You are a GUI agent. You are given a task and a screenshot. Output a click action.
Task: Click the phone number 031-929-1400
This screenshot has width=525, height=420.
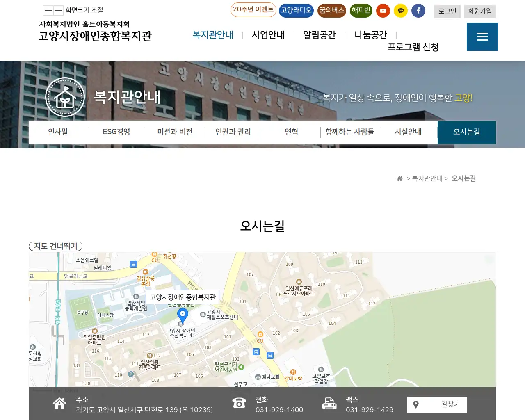click(279, 410)
